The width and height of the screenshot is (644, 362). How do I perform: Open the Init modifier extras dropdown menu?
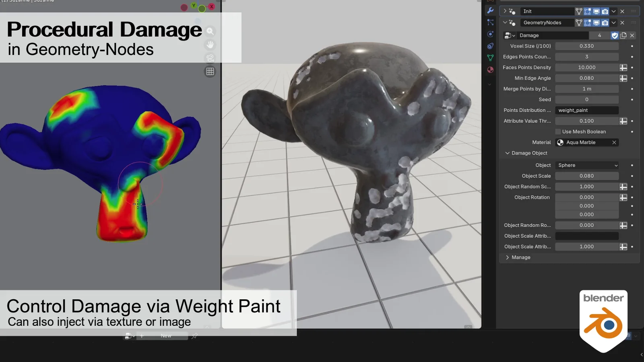pyautogui.click(x=614, y=11)
